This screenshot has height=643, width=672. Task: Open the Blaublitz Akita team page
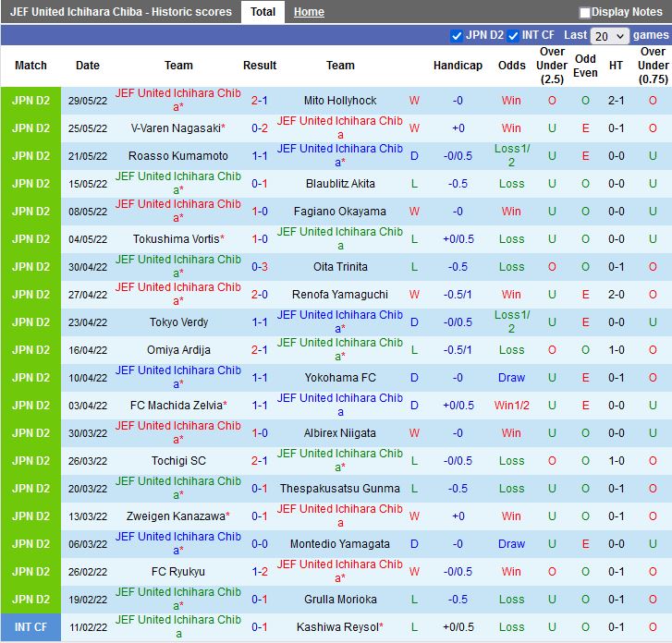(340, 184)
